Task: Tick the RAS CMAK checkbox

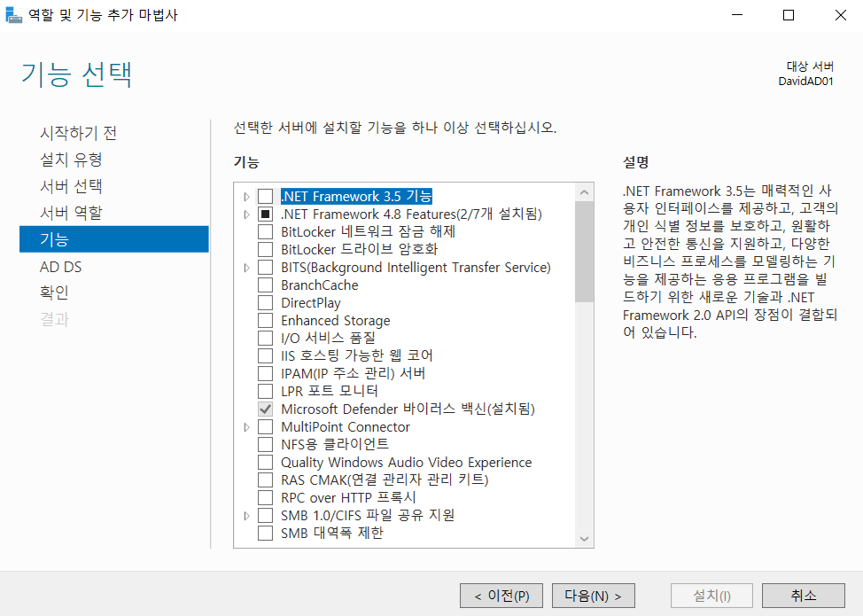Action: (265, 480)
